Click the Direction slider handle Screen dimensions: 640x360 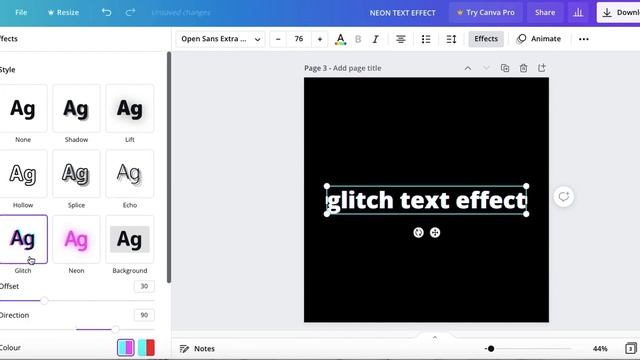116,329
